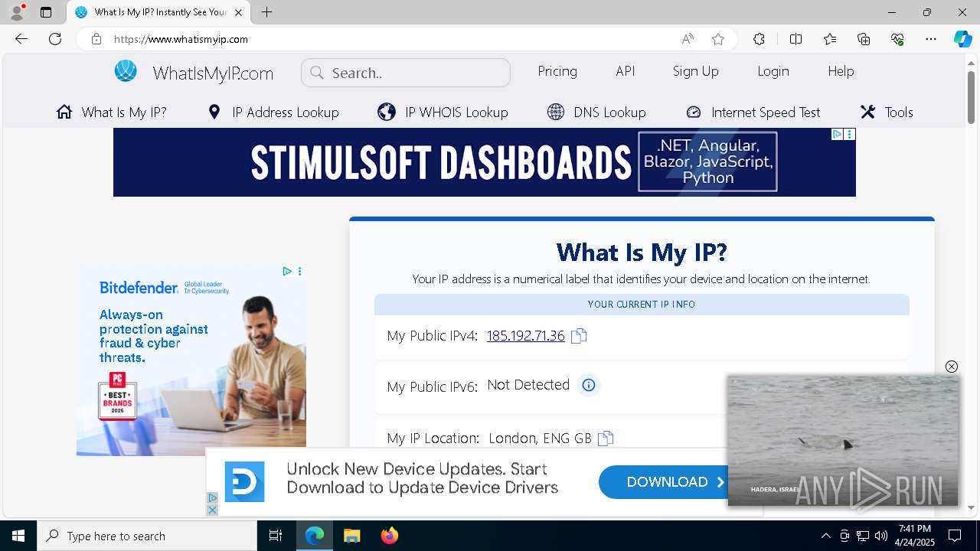View site information lock icon
This screenshot has width=980, height=551.
[96, 39]
